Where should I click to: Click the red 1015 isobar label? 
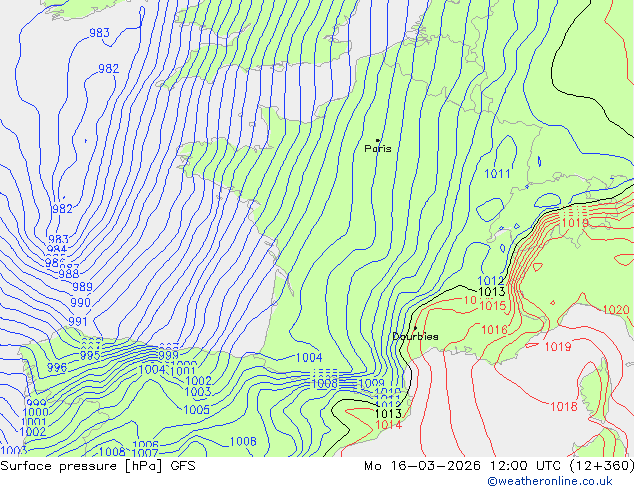[x=492, y=306]
